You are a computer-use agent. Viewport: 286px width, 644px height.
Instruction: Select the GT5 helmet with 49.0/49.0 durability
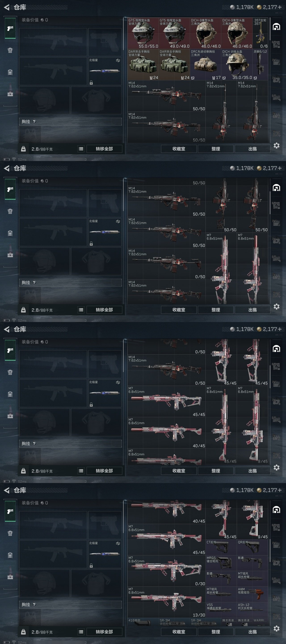click(174, 33)
